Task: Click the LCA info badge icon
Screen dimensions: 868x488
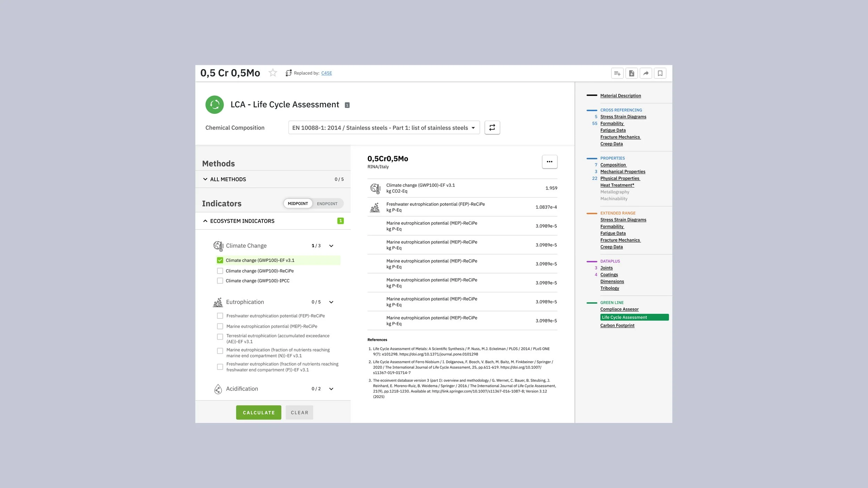Action: [347, 105]
